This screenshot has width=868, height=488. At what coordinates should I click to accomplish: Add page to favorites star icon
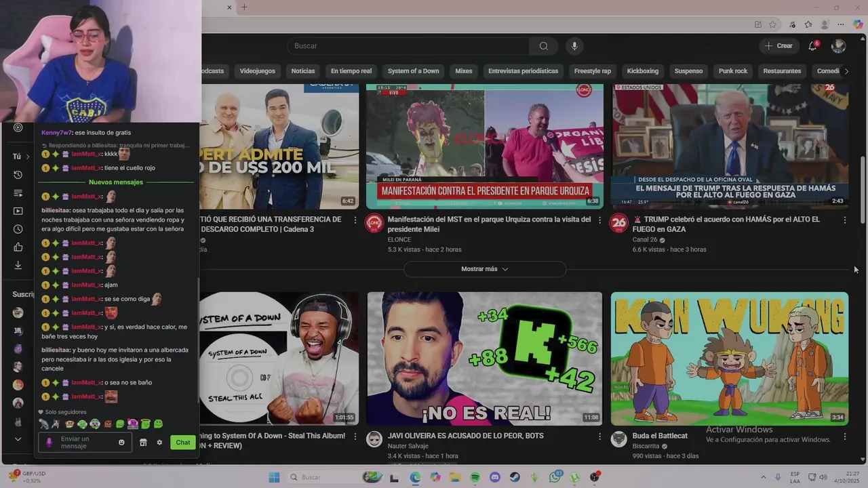[773, 24]
